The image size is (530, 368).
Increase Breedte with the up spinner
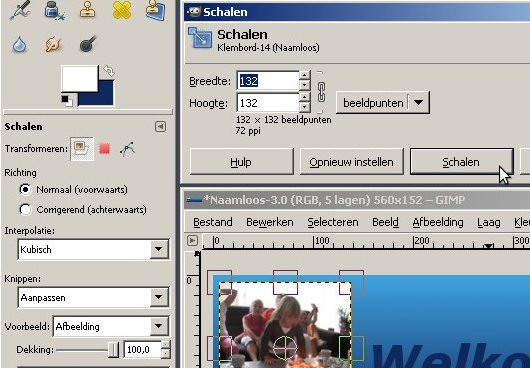pos(305,75)
